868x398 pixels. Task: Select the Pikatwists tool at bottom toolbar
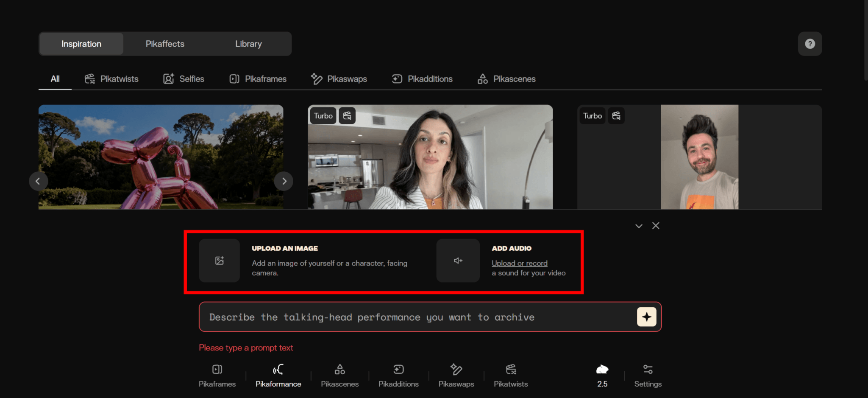[x=511, y=376]
